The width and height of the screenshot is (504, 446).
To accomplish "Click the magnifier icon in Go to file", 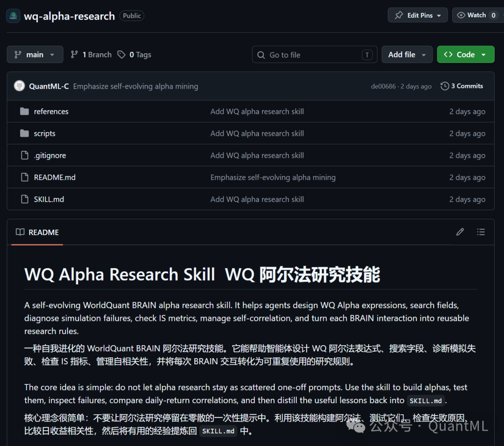I will click(x=261, y=55).
